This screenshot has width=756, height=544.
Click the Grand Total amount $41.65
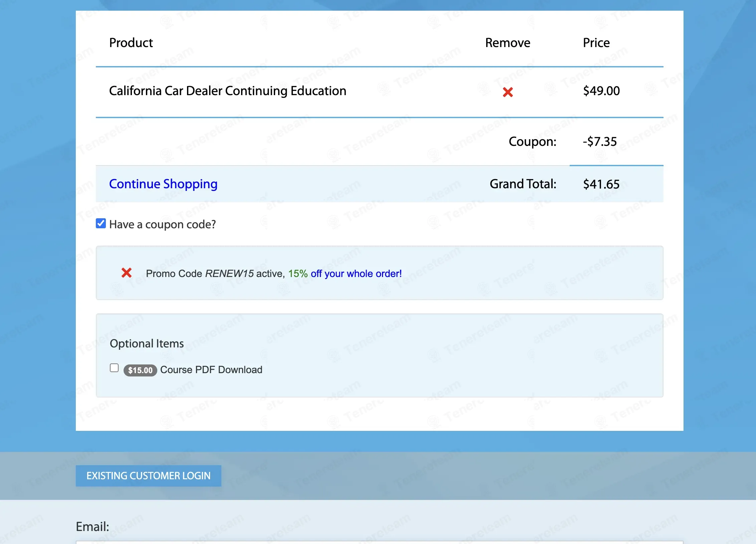click(x=601, y=184)
